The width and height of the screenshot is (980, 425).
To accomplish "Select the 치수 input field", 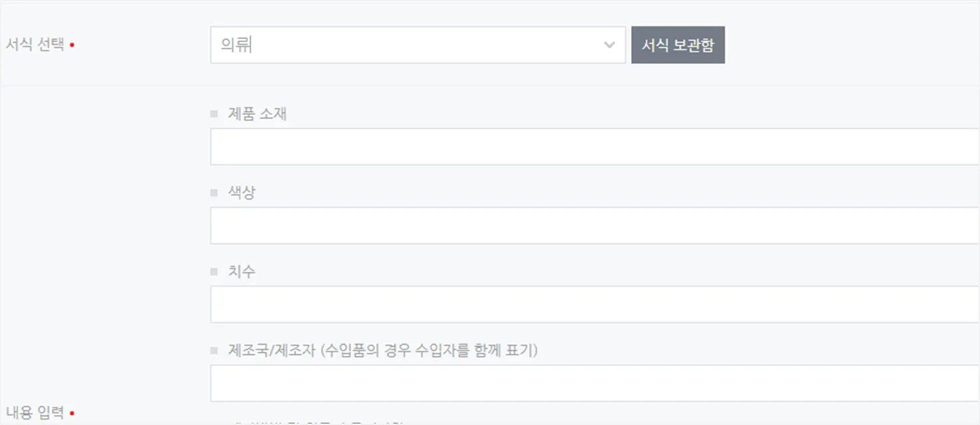I will coord(595,305).
